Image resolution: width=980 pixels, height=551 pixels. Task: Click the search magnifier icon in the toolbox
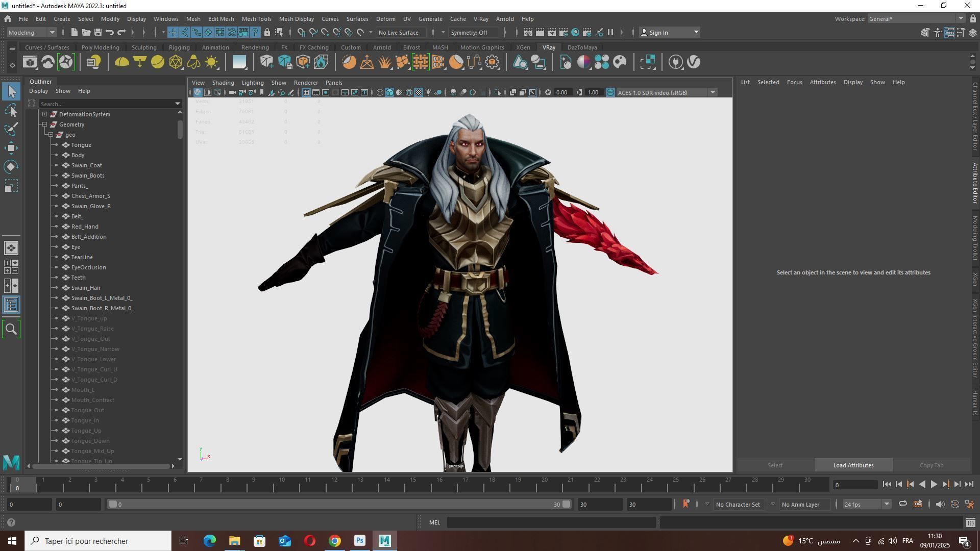point(11,329)
